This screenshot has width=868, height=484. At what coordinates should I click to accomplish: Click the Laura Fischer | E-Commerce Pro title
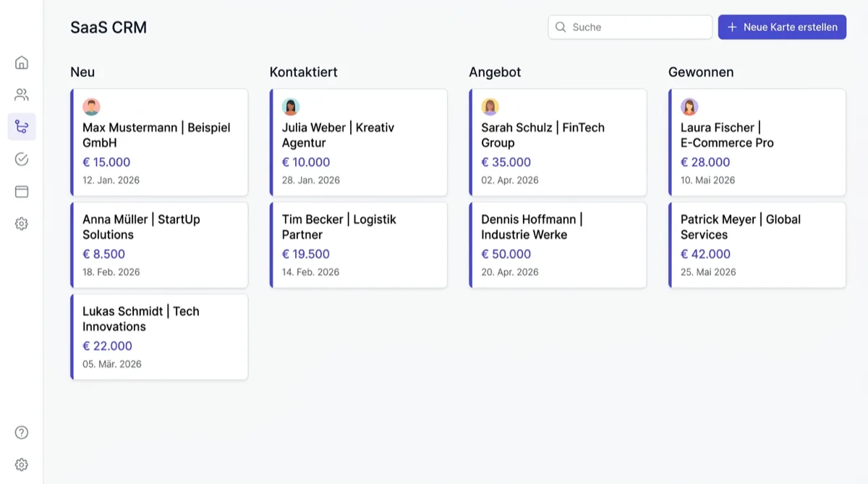pyautogui.click(x=727, y=135)
